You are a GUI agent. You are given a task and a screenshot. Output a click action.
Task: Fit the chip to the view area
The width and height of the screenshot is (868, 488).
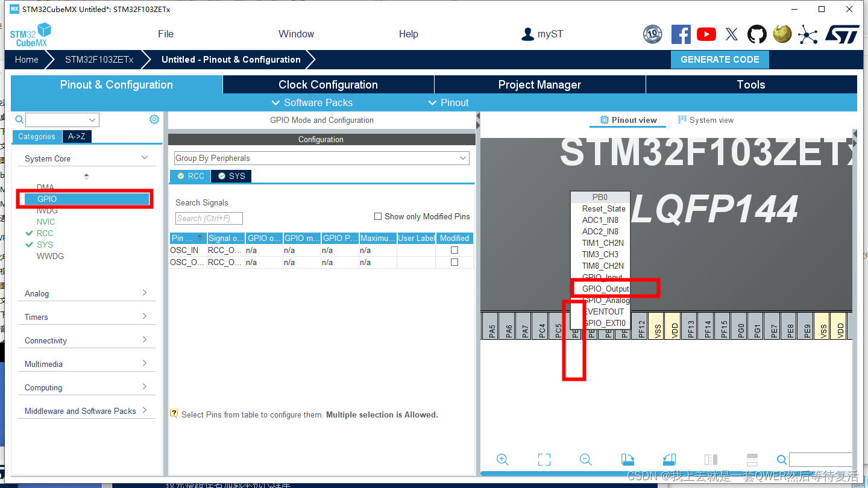click(x=544, y=460)
